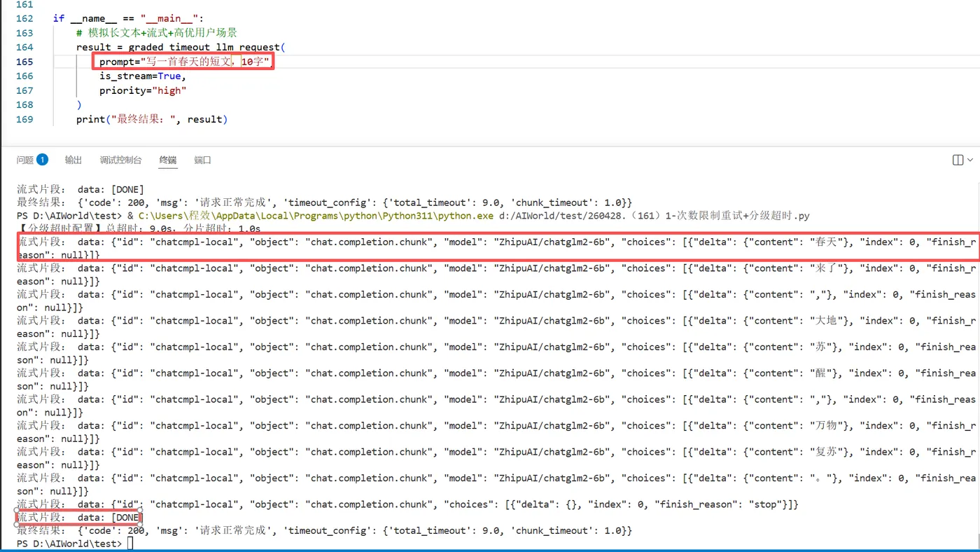Click the is_stream=True argument
The height and width of the screenshot is (552, 980).
(x=143, y=76)
